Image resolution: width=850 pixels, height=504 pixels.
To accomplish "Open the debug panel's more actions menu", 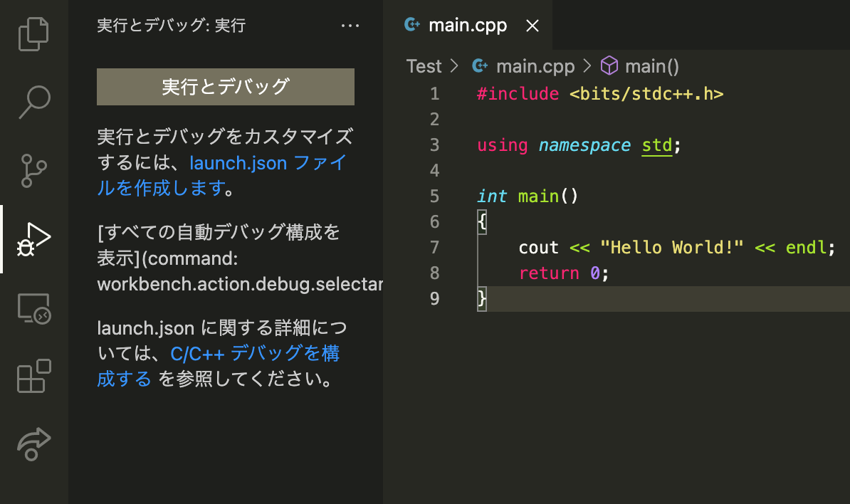I will coord(350,26).
